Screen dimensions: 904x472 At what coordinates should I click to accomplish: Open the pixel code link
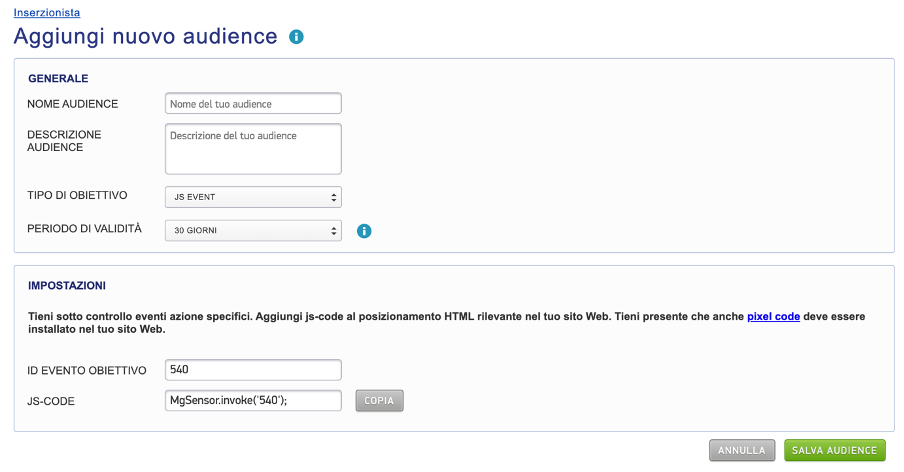(x=773, y=316)
